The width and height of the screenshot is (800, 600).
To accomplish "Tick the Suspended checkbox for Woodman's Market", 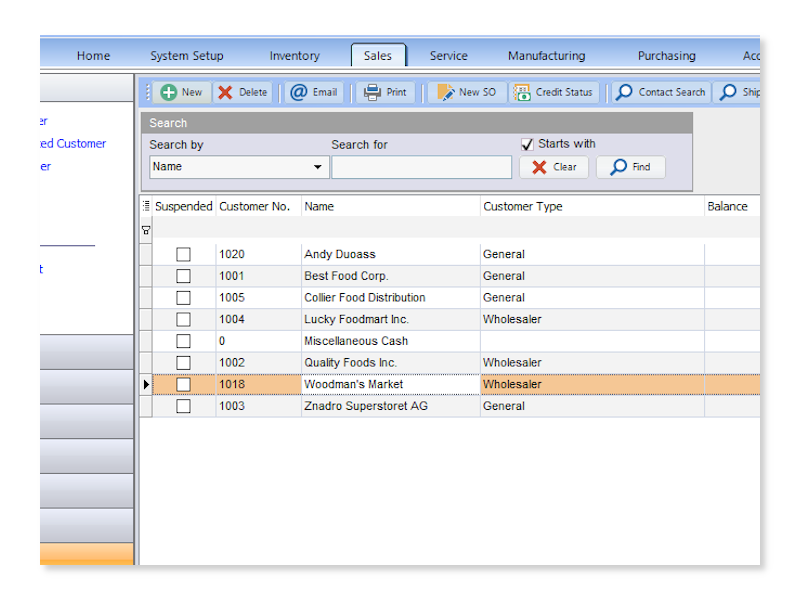I will coord(183,384).
